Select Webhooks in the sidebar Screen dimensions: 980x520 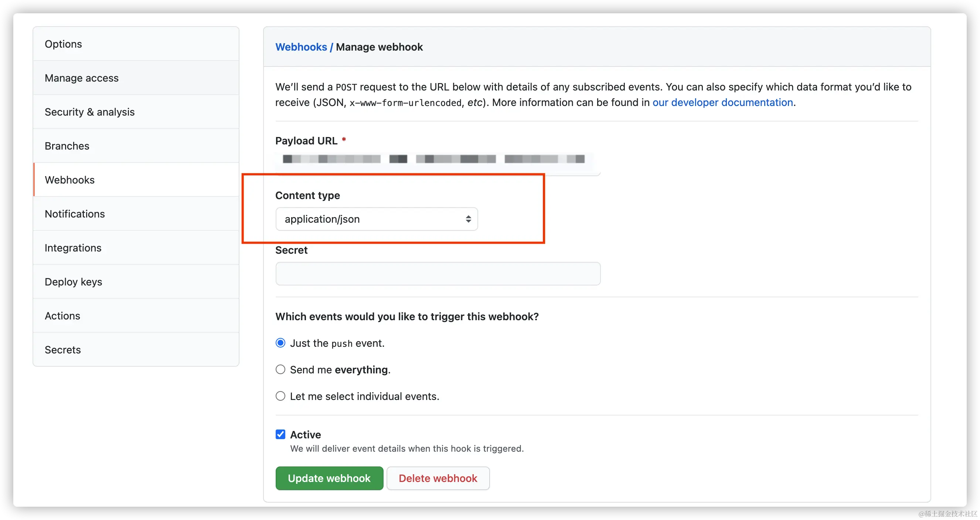pos(69,180)
